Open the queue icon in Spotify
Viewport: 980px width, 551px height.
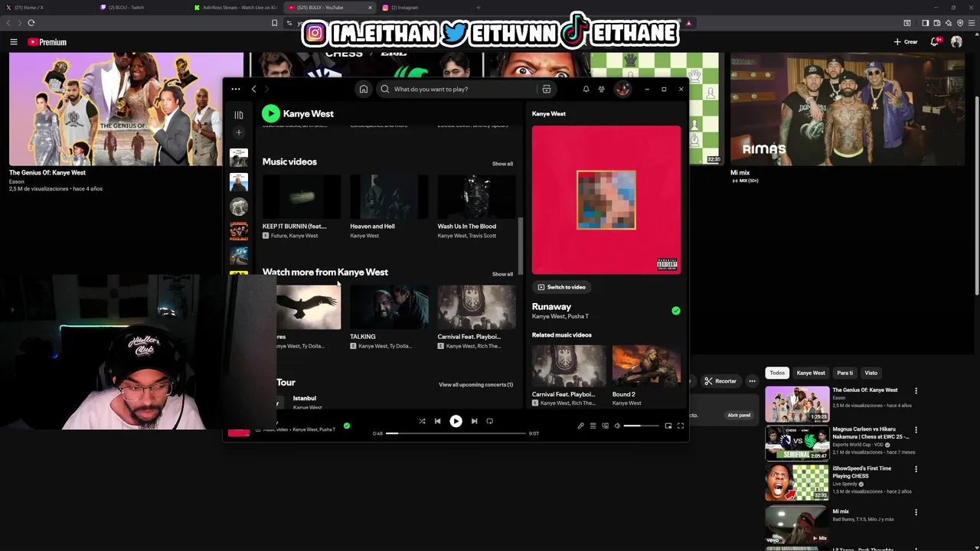coord(593,425)
